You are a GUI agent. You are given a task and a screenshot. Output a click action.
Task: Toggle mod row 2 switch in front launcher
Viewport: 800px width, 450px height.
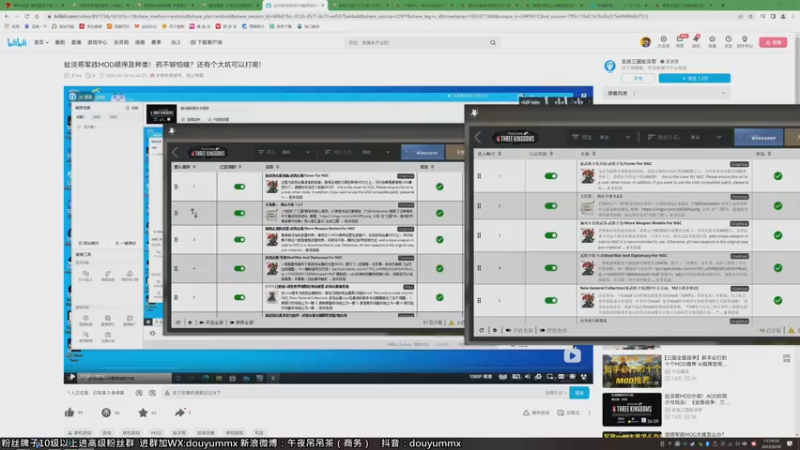click(551, 206)
